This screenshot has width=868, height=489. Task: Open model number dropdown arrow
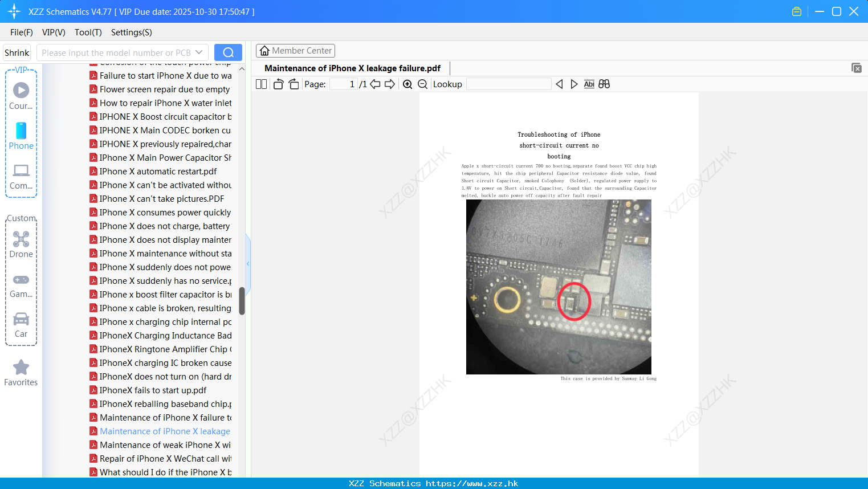(x=199, y=52)
